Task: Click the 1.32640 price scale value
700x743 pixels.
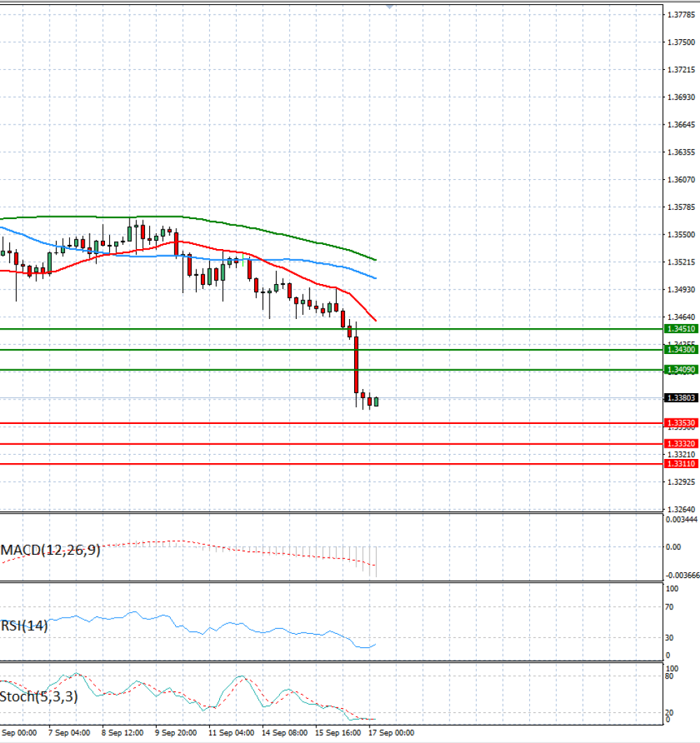Action: pos(681,509)
